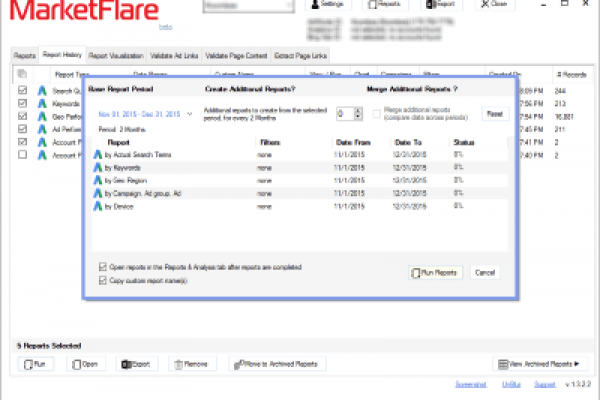Open the Report Visualization tab

[116, 56]
